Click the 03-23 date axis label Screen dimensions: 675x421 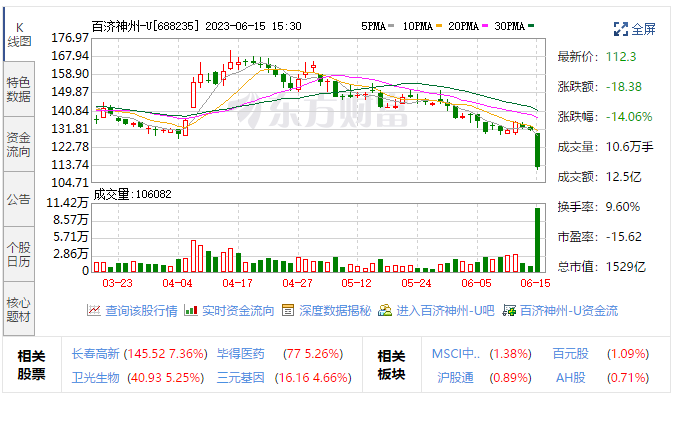(117, 283)
